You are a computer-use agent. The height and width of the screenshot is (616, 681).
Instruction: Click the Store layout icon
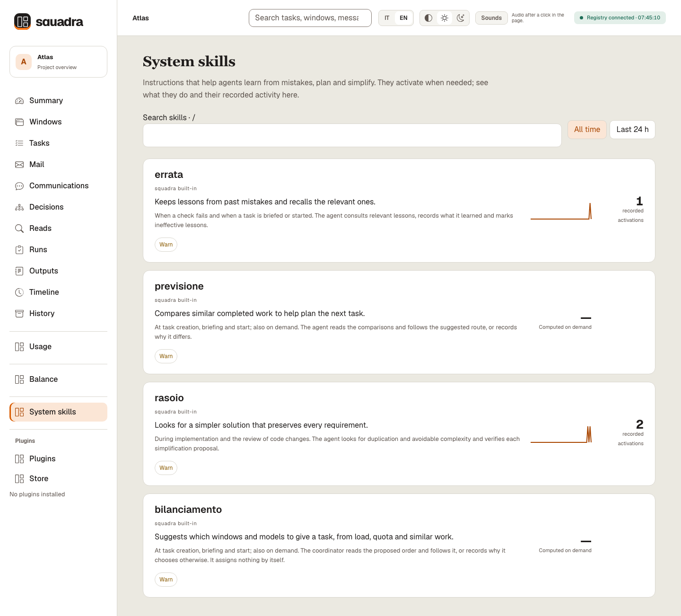click(x=19, y=479)
